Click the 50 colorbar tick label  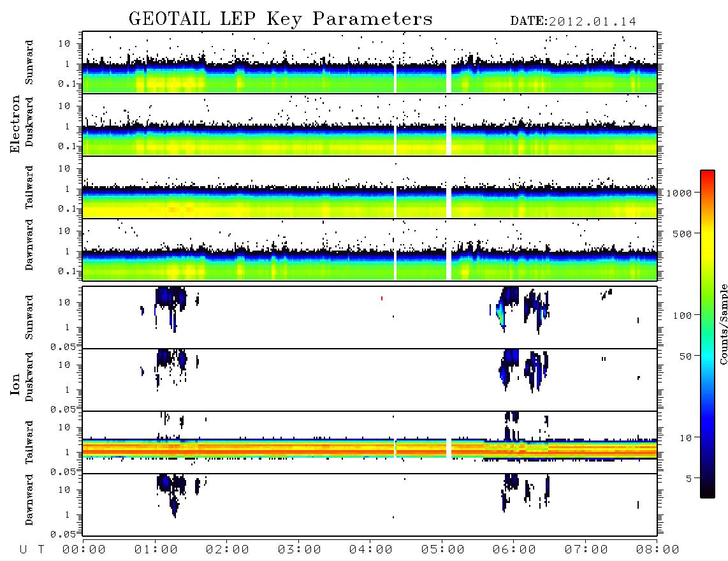pyautogui.click(x=685, y=356)
